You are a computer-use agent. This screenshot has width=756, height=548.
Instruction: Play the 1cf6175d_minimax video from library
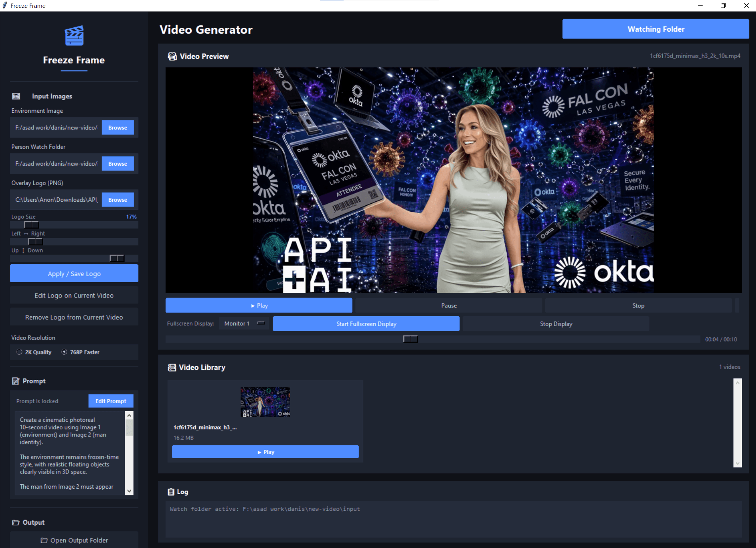click(265, 452)
